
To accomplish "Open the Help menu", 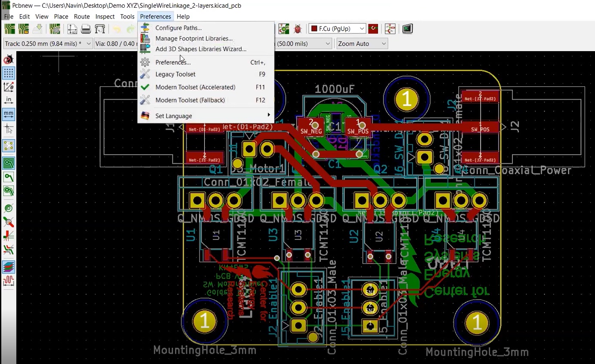I will (183, 16).
